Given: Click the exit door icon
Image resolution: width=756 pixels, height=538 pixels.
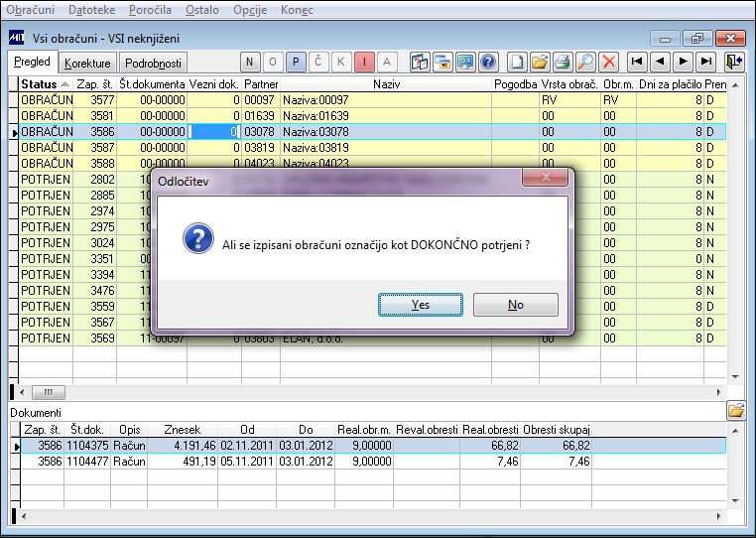Looking at the screenshot, I should click(734, 63).
